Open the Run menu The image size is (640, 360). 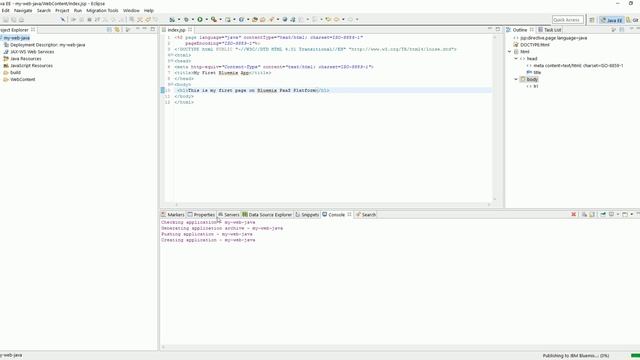tap(78, 11)
